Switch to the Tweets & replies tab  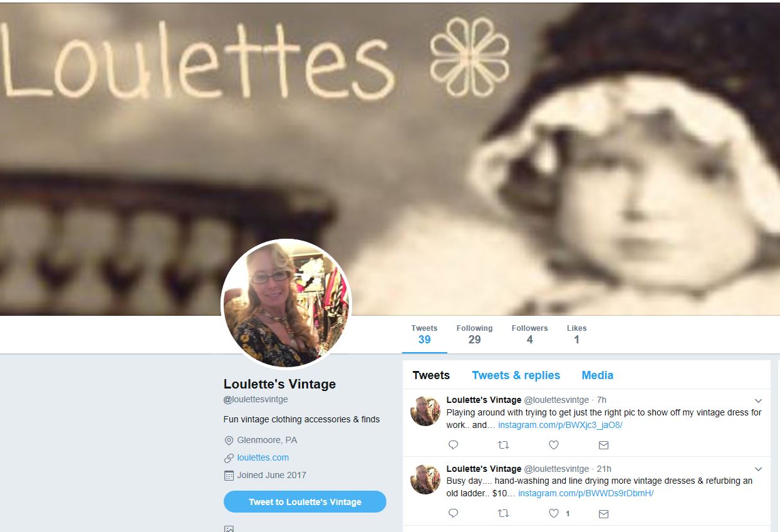point(516,375)
